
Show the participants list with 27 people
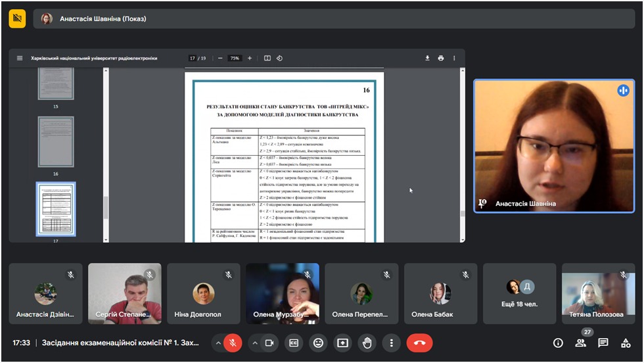(x=580, y=343)
